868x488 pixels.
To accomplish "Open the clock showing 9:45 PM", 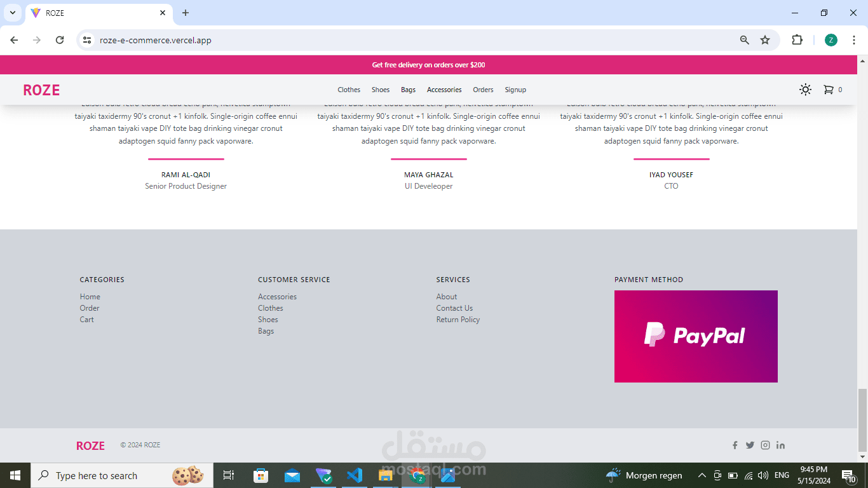I will [x=813, y=475].
